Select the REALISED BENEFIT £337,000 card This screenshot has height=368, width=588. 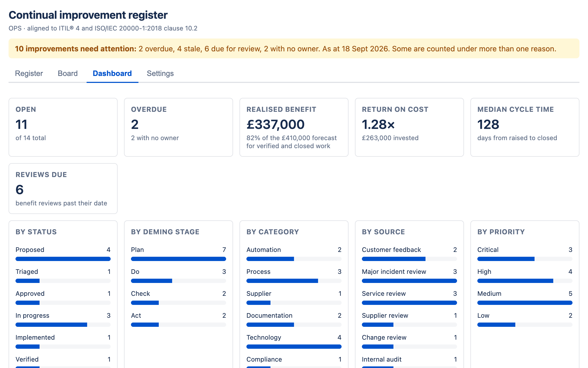tap(294, 127)
